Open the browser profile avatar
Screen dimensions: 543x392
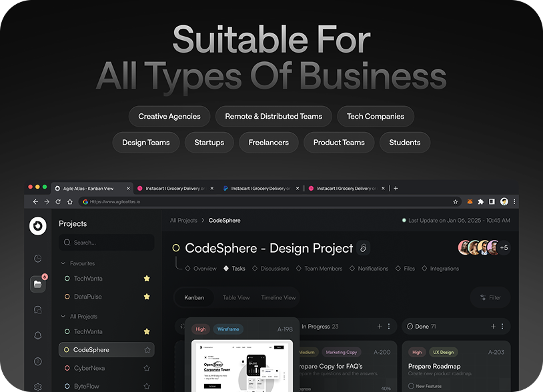[504, 202]
